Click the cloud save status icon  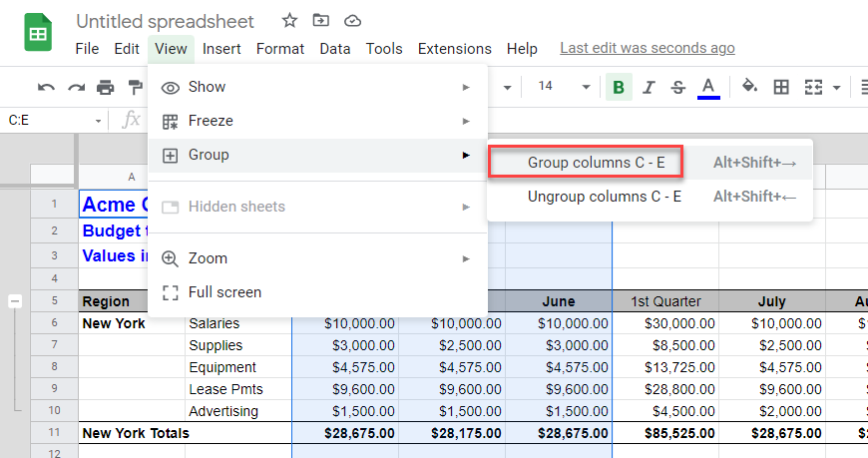(352, 21)
